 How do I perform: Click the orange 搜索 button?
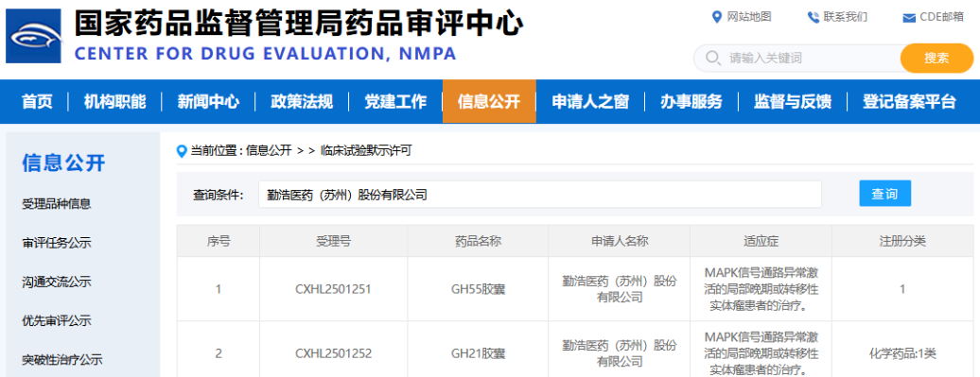[x=936, y=58]
